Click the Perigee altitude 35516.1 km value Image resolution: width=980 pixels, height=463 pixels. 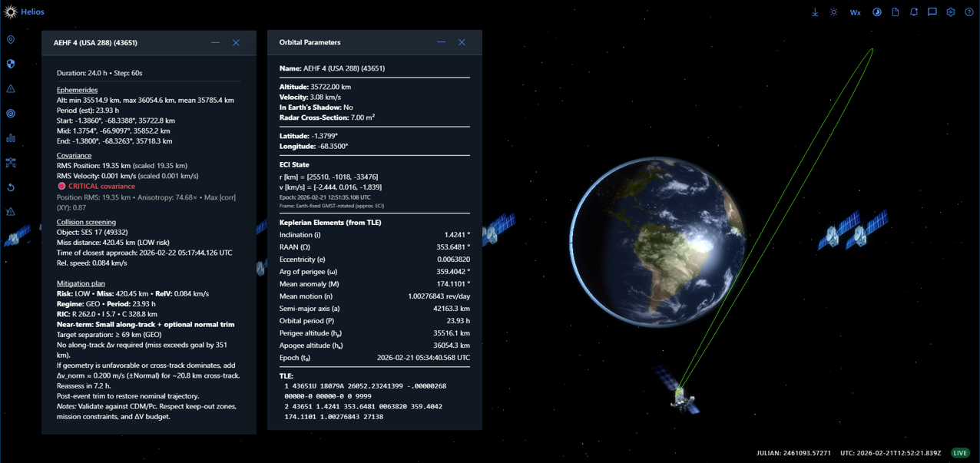pyautogui.click(x=452, y=333)
